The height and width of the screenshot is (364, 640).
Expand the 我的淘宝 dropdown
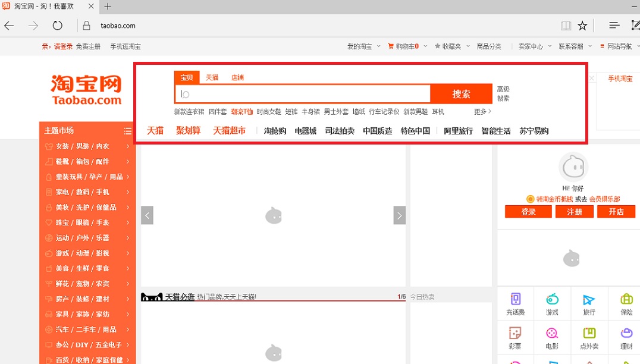coord(363,46)
